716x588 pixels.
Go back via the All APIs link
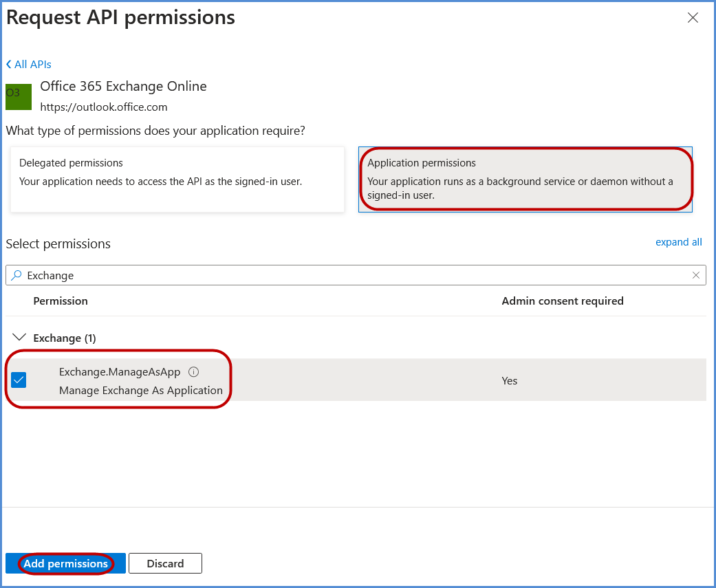[29, 64]
